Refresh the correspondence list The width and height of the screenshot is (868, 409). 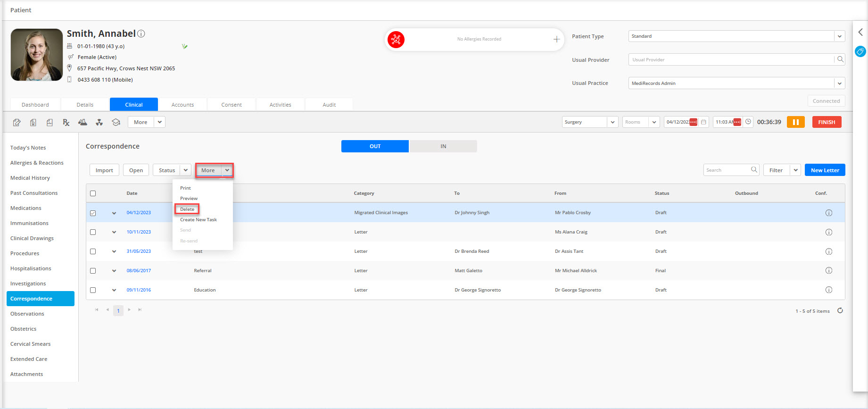[x=840, y=310]
